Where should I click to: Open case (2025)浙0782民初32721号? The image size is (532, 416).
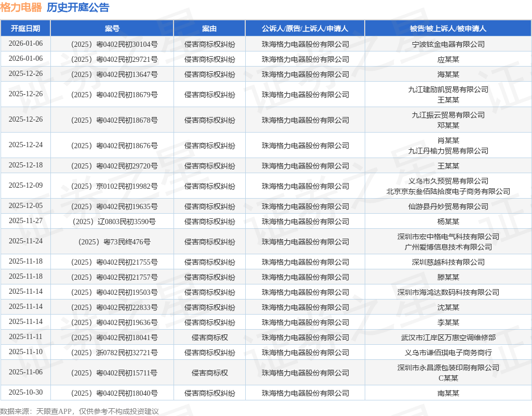[x=114, y=353]
